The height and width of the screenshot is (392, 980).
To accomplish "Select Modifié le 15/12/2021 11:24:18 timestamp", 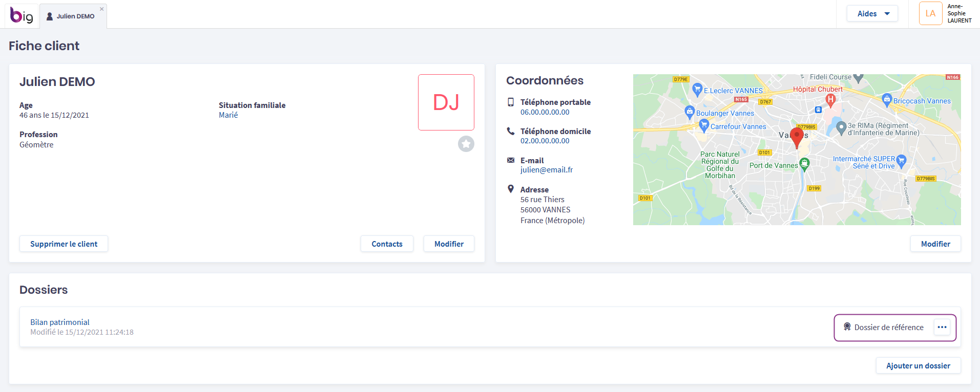I will pos(82,332).
